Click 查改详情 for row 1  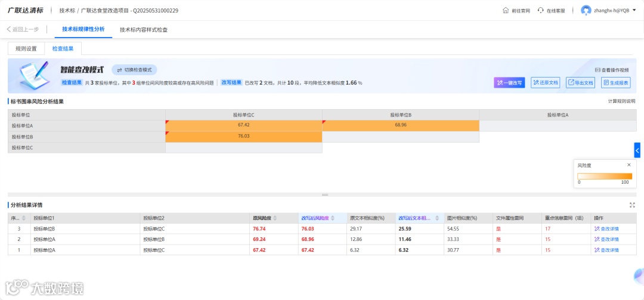606,250
